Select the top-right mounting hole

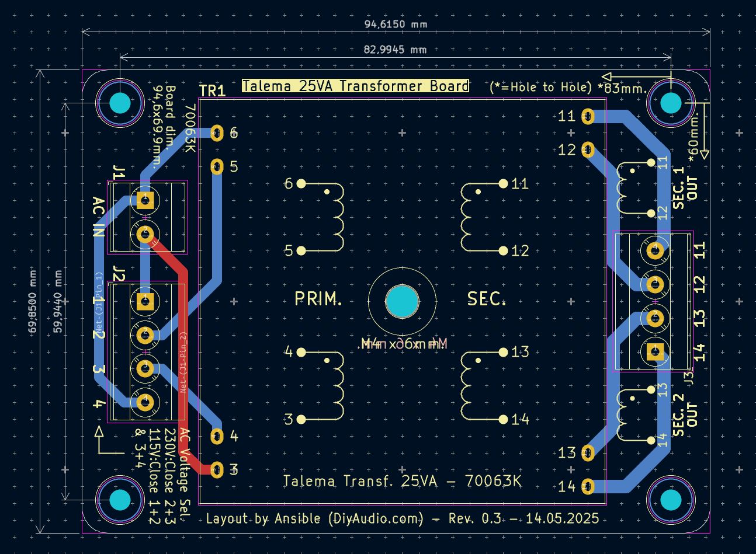671,103
